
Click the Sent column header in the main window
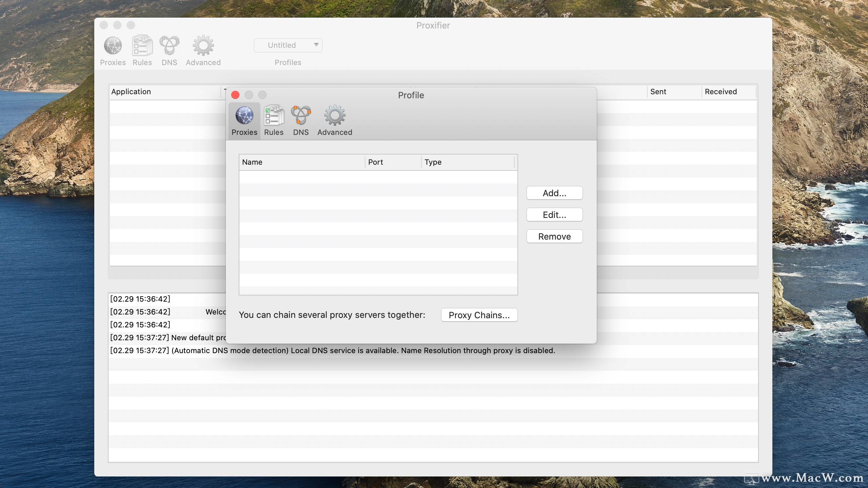tap(674, 92)
